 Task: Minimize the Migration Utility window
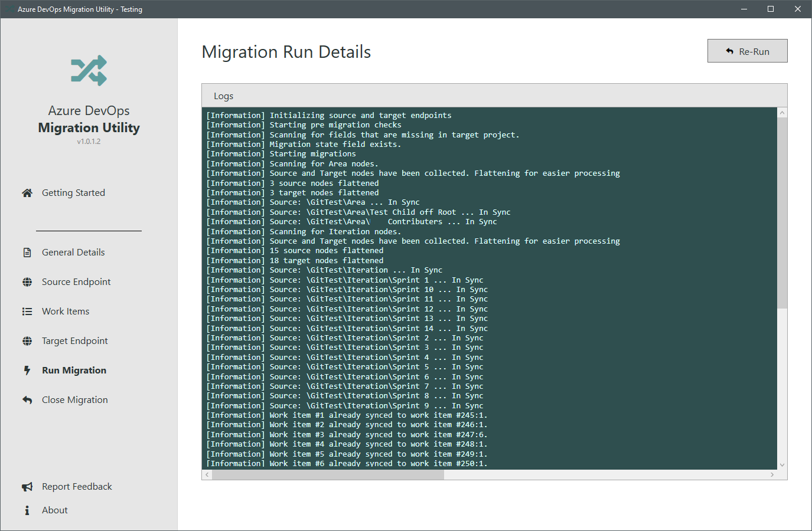click(744, 9)
